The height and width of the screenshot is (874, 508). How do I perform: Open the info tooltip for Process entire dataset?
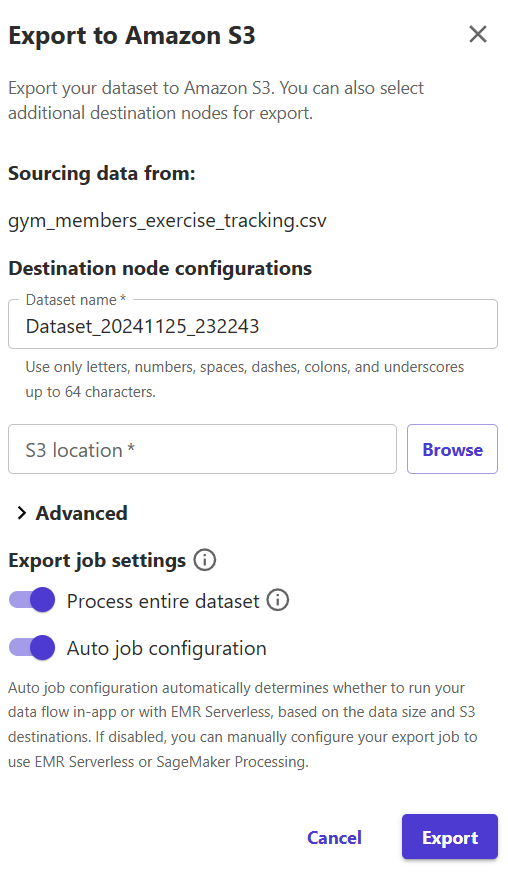[278, 600]
